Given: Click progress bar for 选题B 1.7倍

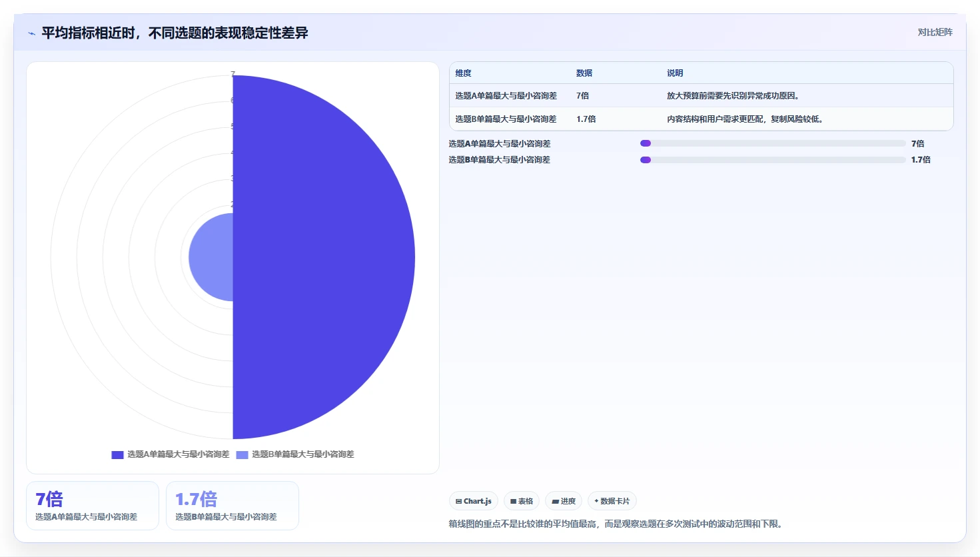Looking at the screenshot, I should [773, 160].
